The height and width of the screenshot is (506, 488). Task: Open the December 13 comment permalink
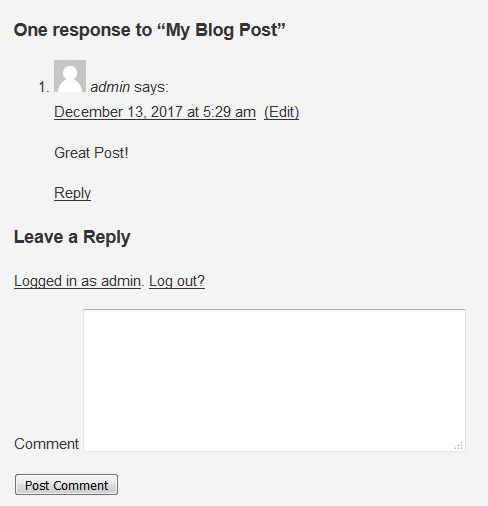tap(155, 112)
